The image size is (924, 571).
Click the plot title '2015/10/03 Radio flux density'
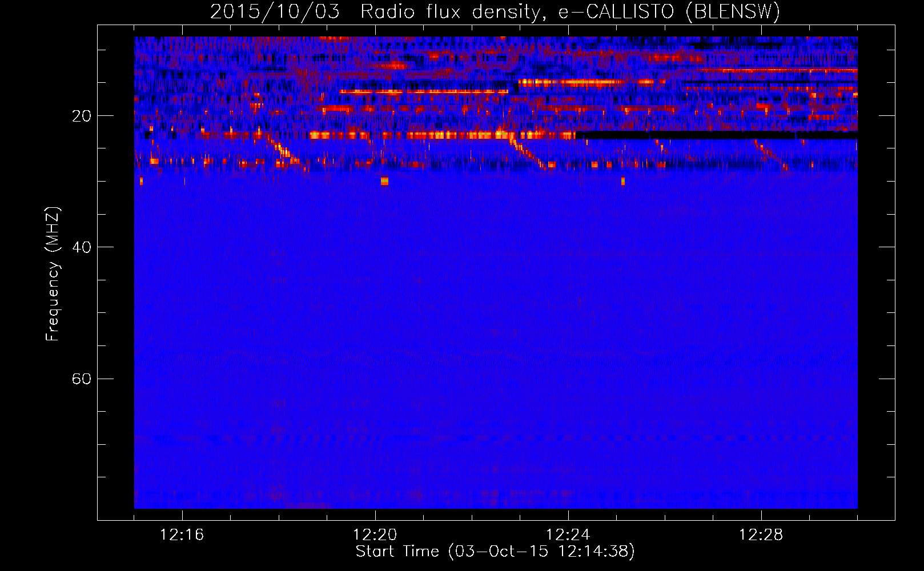tap(495, 11)
